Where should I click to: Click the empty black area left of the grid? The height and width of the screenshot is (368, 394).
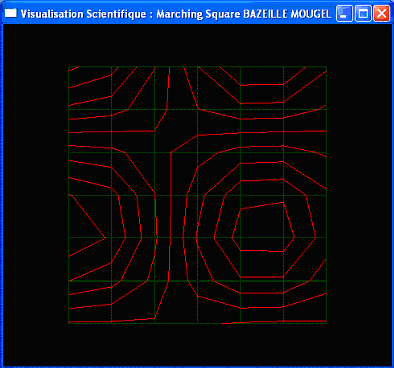pos(35,195)
